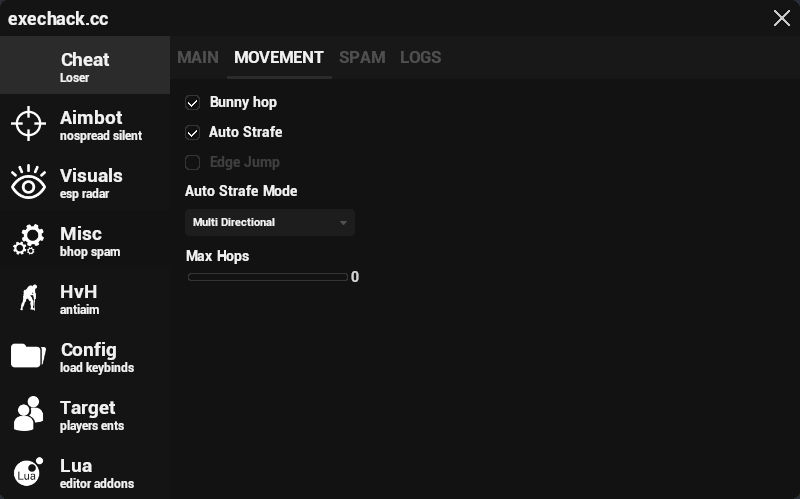Click the Cheat Loser sidebar entry
Image resolution: width=800 pixels, height=499 pixels.
85,66
